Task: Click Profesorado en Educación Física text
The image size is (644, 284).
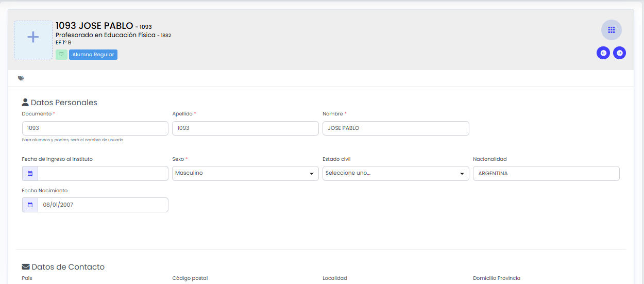Action: (106, 35)
